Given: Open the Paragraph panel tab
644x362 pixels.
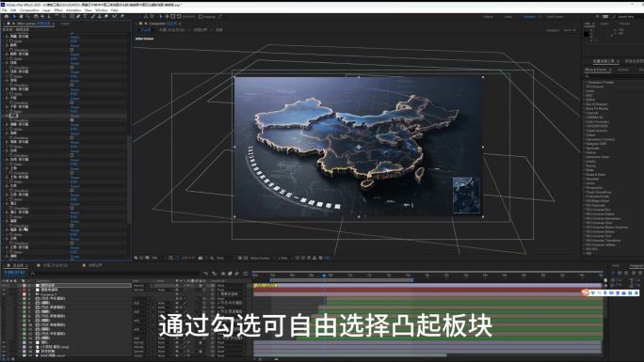Looking at the screenshot, I should click(636, 266).
